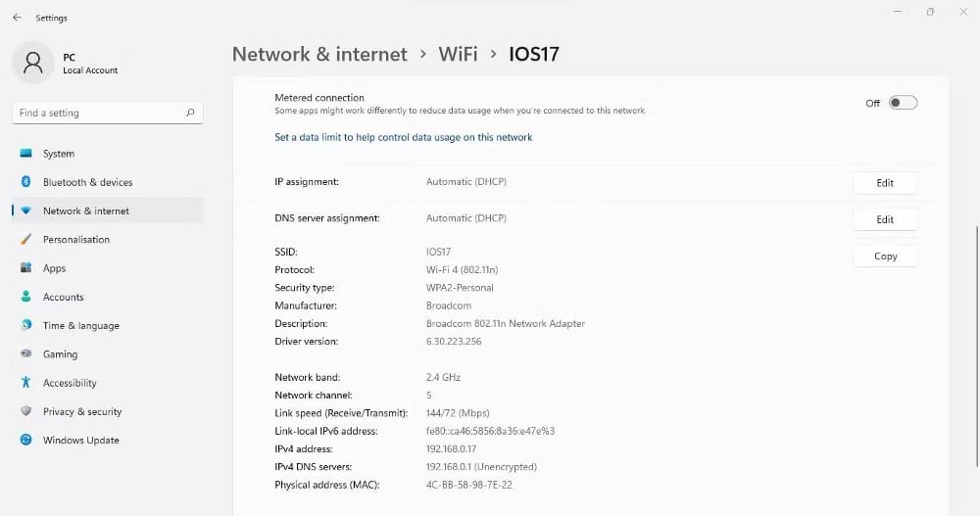Click the Windows Update icon
980x516 pixels.
pos(25,441)
